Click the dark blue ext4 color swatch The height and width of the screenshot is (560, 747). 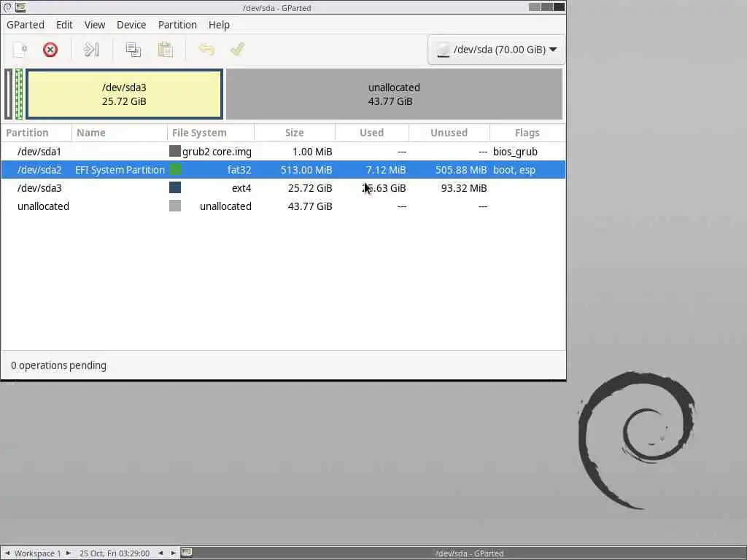(x=175, y=187)
